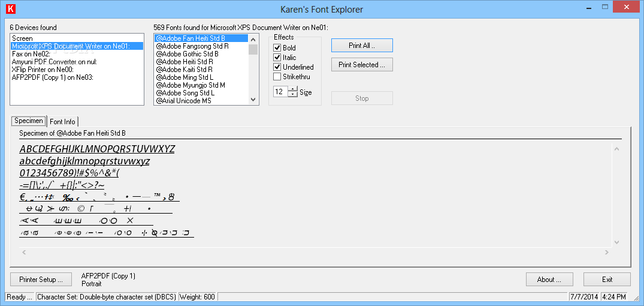Uncheck the Underlined checkbox

[277, 67]
